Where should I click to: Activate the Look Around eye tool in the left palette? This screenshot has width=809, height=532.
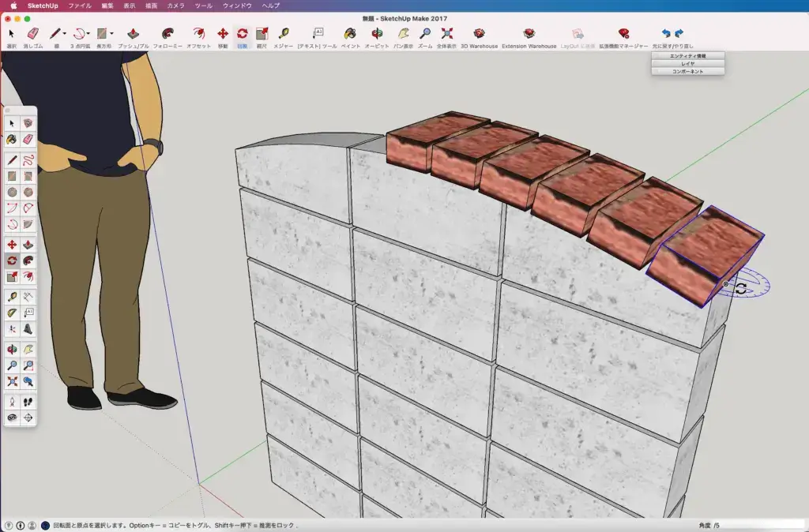12,418
